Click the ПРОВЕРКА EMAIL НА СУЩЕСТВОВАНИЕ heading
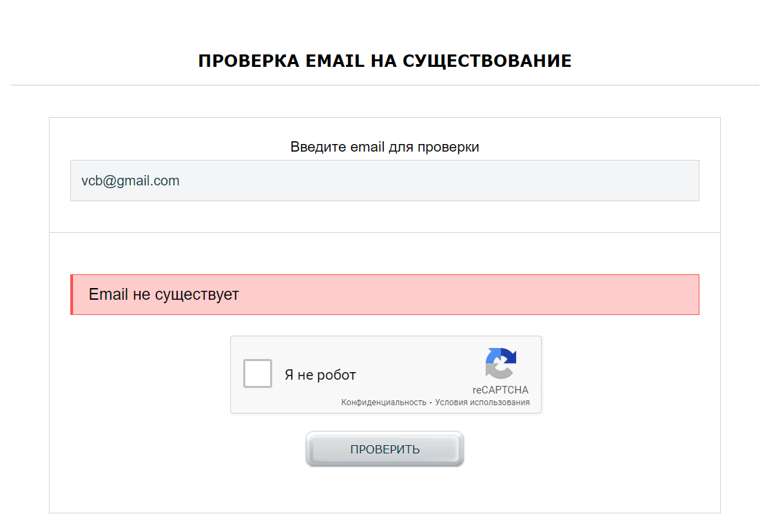This screenshot has height=532, width=769. (384, 61)
